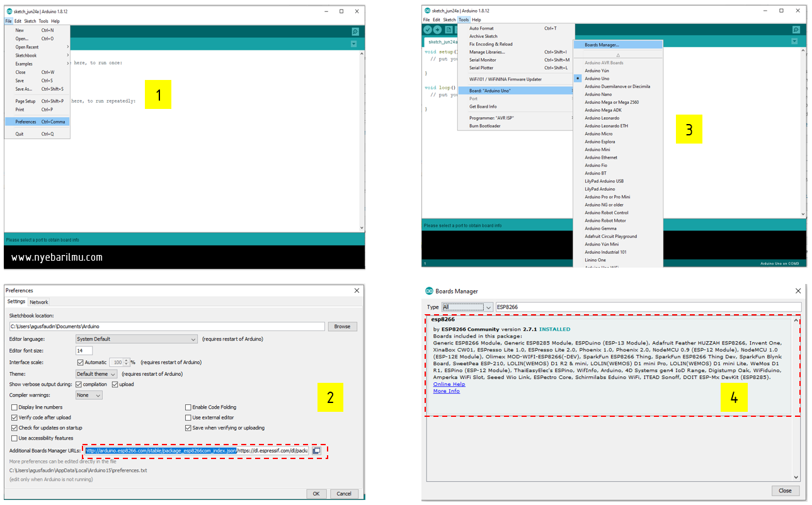Open the Compiler warnings dropdown

[88, 395]
